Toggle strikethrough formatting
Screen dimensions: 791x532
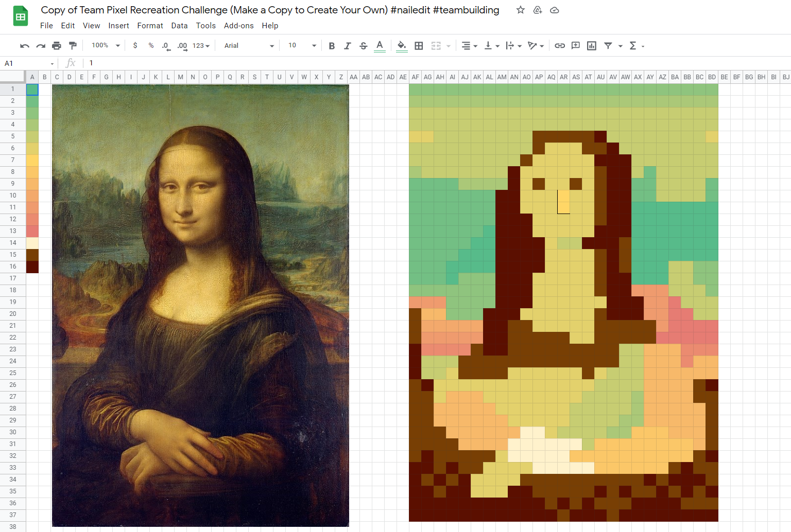click(x=364, y=46)
